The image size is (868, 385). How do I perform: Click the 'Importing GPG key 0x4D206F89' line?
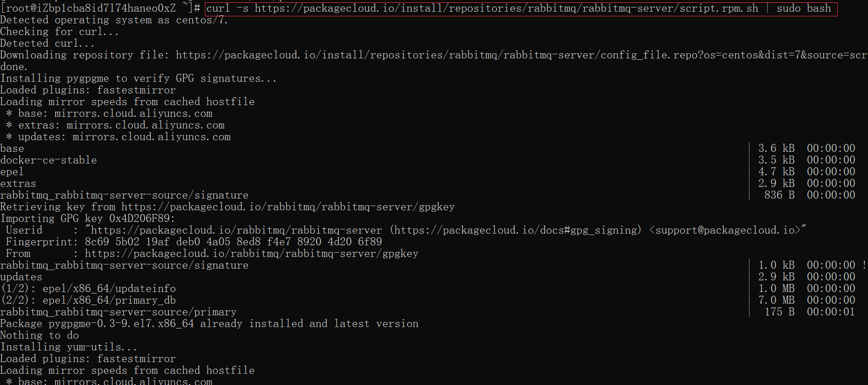[88, 219]
